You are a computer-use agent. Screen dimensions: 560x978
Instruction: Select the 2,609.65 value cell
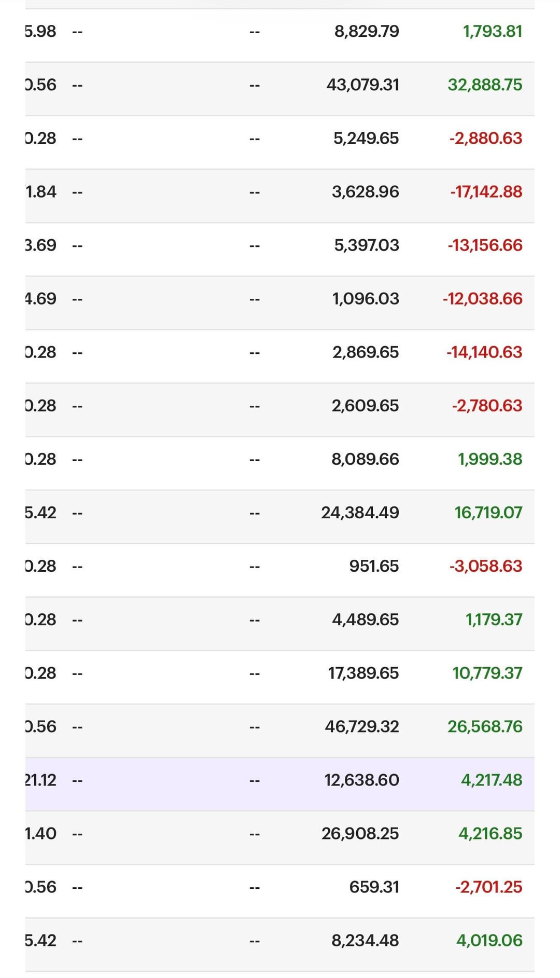(365, 406)
